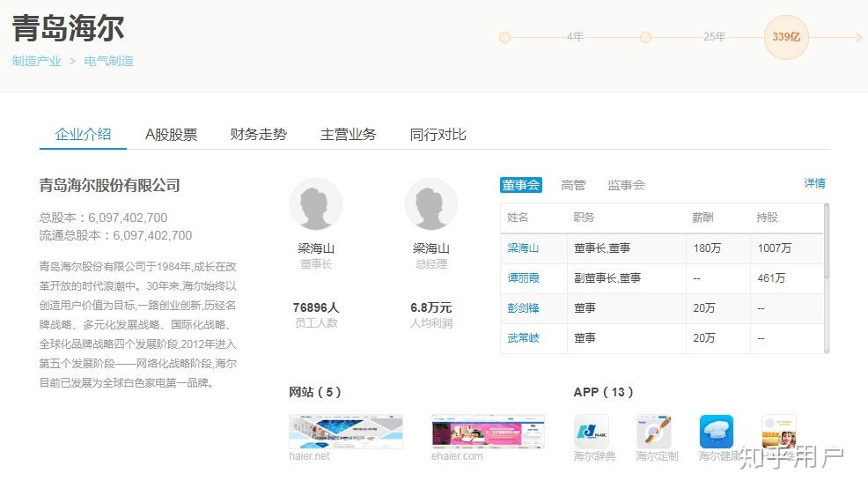This screenshot has width=868, height=488.
Task: Select the chairman 梁海山 avatar
Action: [x=316, y=204]
